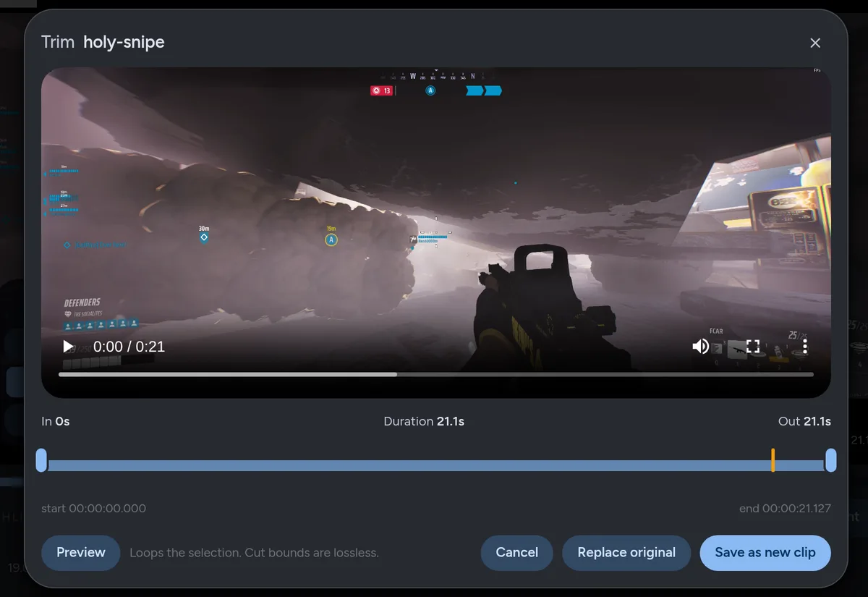
Task: Close the Trim dialog with the X
Action: pyautogui.click(x=815, y=43)
